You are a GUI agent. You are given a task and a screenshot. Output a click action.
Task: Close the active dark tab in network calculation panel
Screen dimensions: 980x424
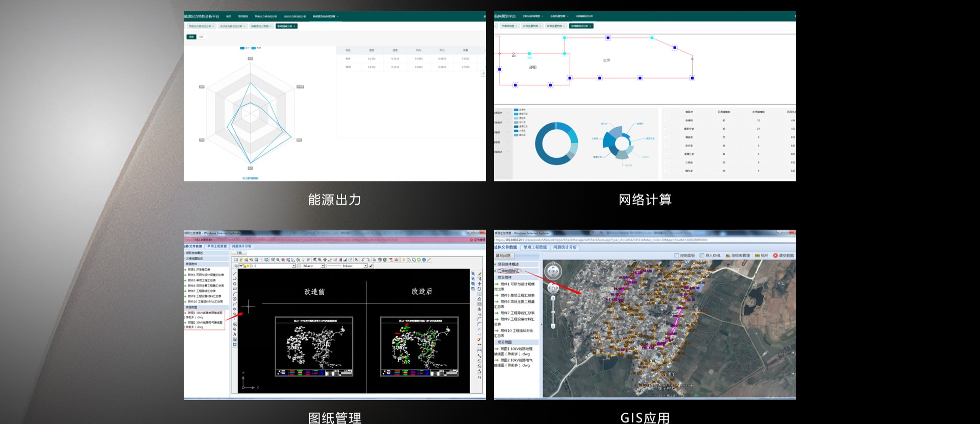coord(590,26)
